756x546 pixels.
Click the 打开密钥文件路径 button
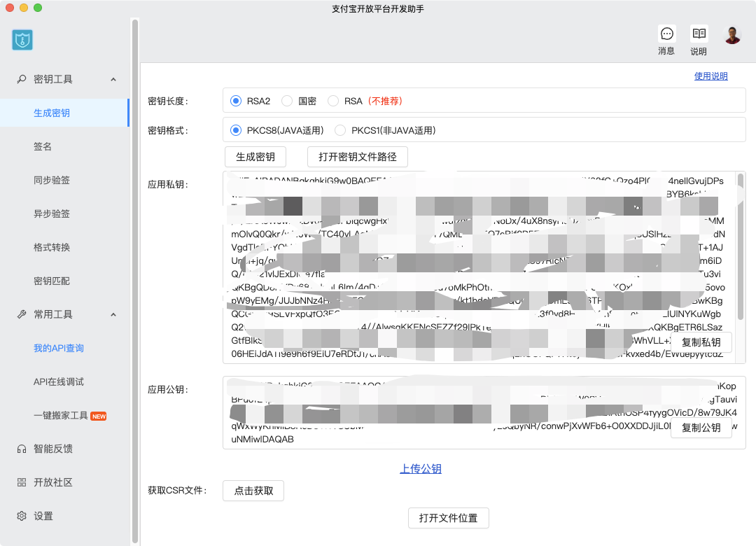[x=358, y=157]
